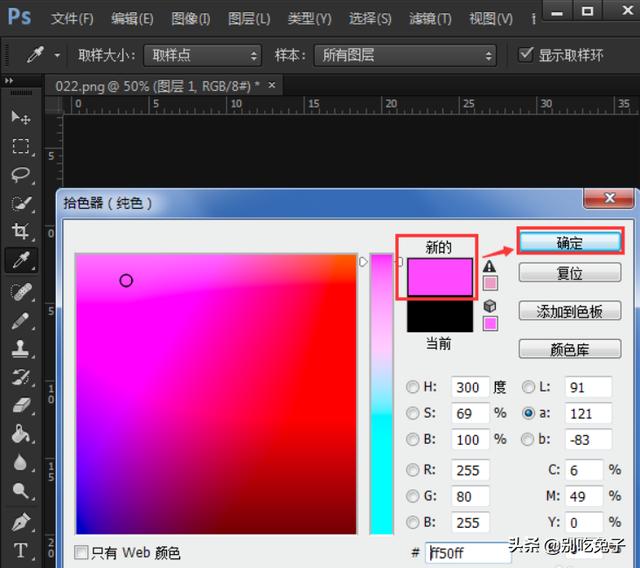Viewport: 640px width, 568px height.
Task: Select the Rectangular Marquee tool
Action: click(x=20, y=146)
